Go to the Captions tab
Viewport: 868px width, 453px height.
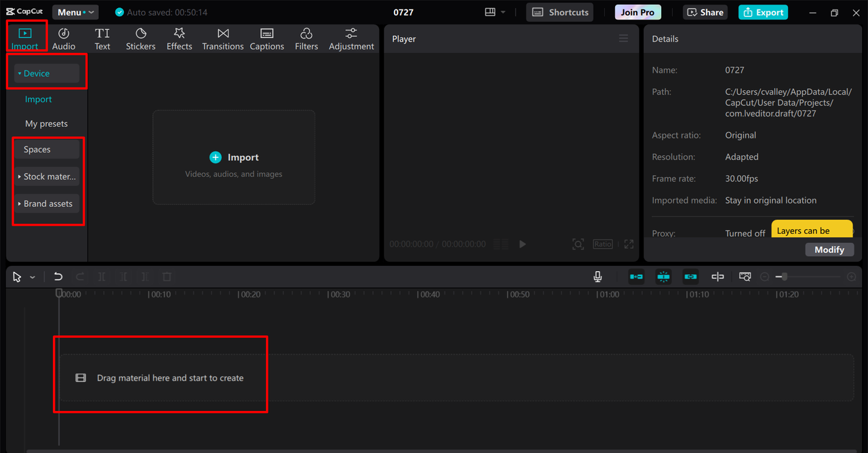(267, 39)
